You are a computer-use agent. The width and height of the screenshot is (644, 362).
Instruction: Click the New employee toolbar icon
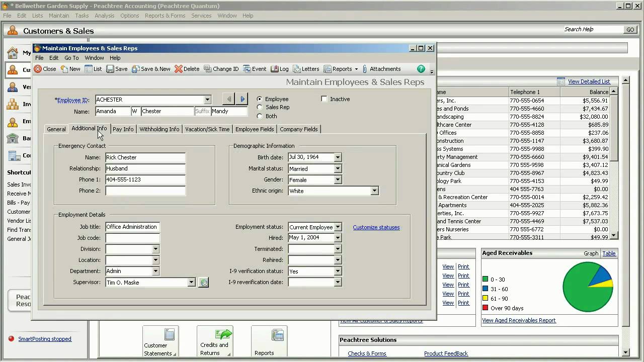(64, 69)
